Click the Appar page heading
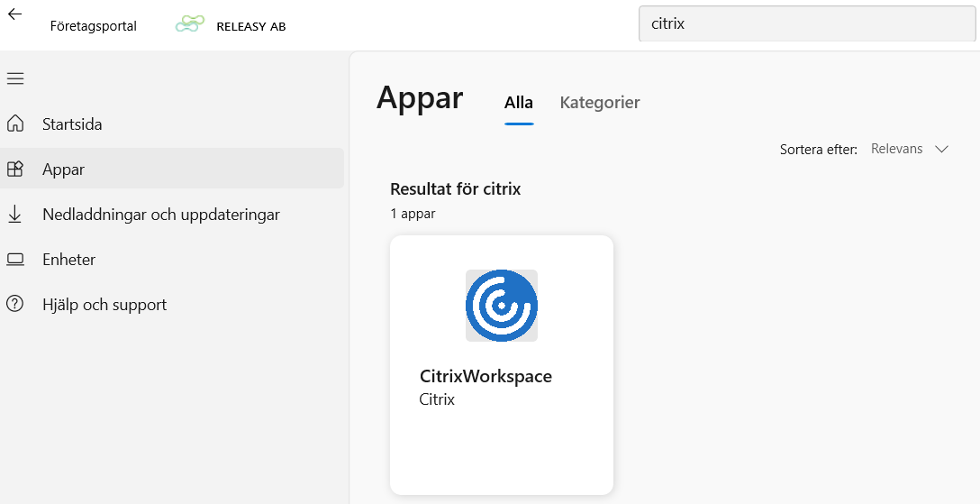The width and height of the screenshot is (980, 504). click(x=420, y=97)
